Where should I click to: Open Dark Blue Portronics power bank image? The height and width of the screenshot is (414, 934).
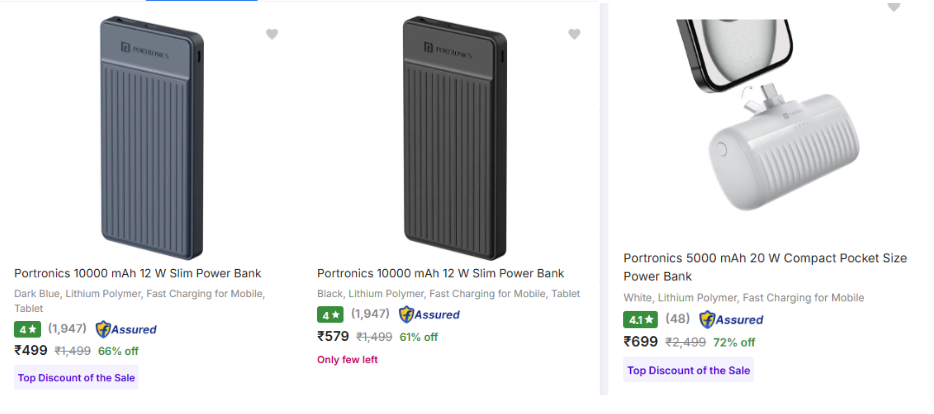pyautogui.click(x=153, y=138)
